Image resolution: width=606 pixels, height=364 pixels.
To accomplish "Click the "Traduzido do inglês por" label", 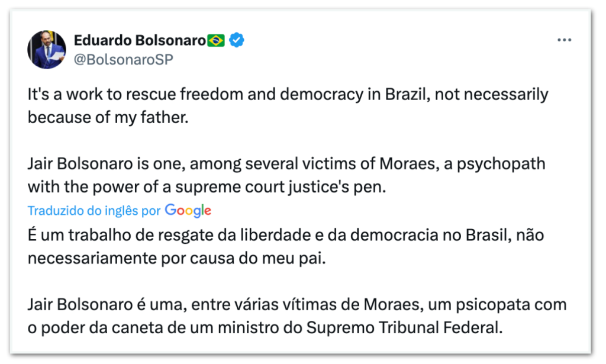I will coord(94,210).
